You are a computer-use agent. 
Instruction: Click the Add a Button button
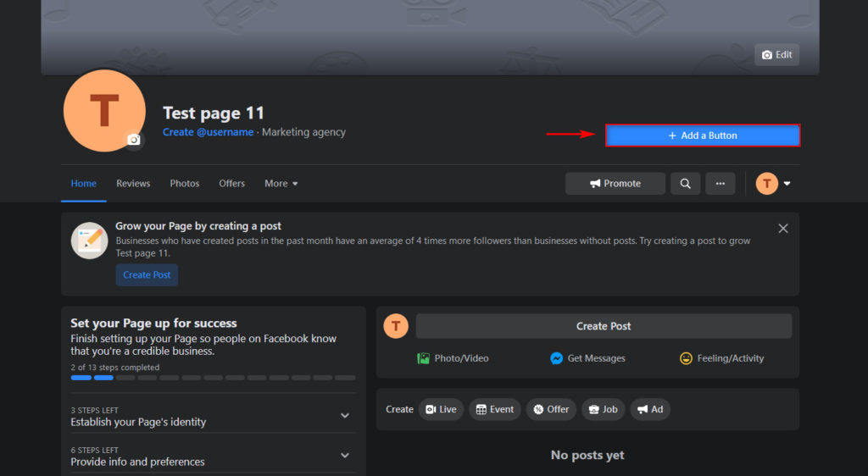click(x=703, y=136)
